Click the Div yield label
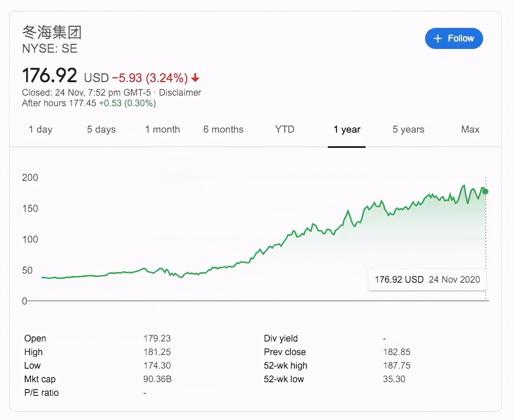This screenshot has width=514, height=420. pyautogui.click(x=281, y=339)
